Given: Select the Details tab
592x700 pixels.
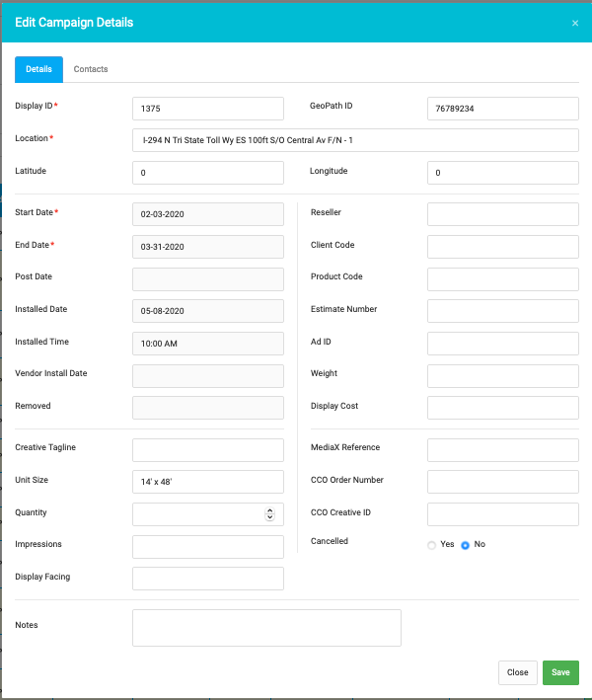Looking at the screenshot, I should click(38, 69).
